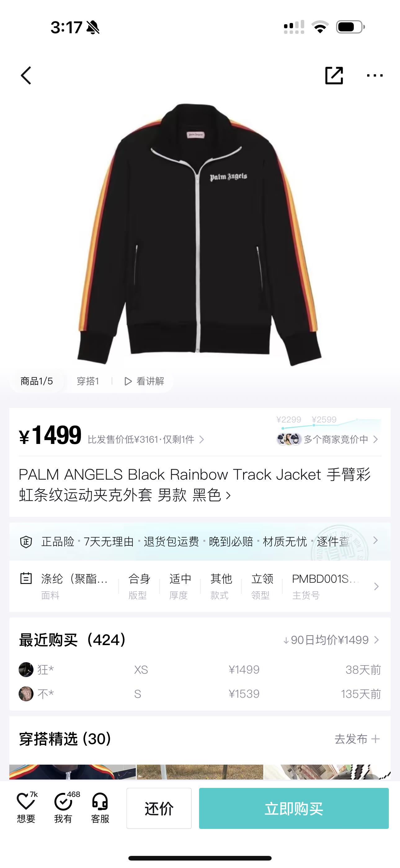Open 90日均价¥1499 price trend
The image size is (400, 868).
tap(331, 640)
